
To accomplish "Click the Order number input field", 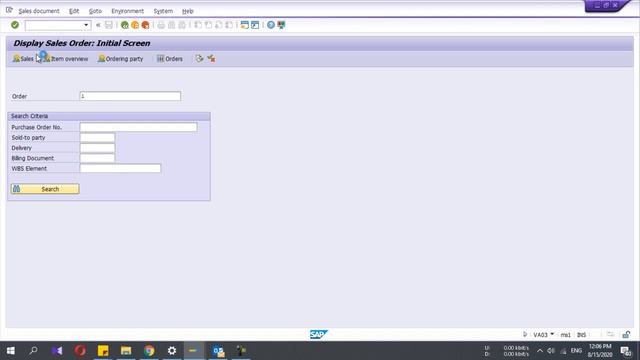I will [130, 96].
